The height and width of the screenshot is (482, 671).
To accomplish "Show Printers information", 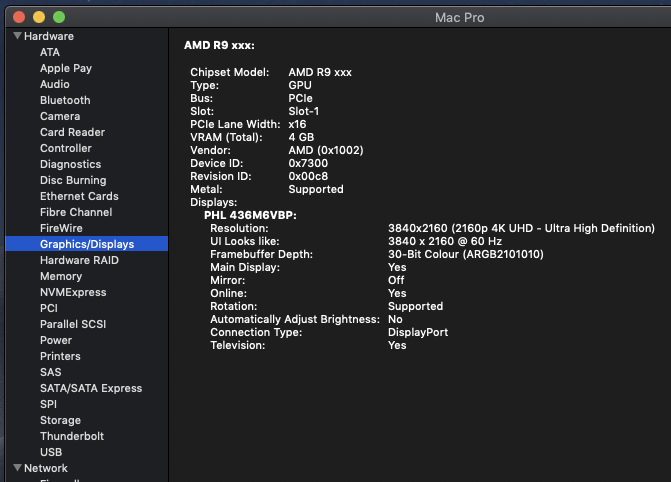I will (60, 356).
